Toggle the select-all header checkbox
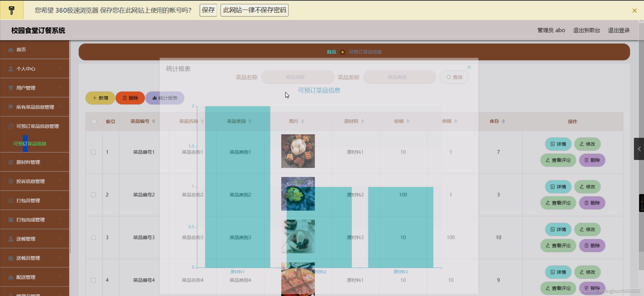Image resolution: width=644 pixels, height=296 pixels. 94,122
